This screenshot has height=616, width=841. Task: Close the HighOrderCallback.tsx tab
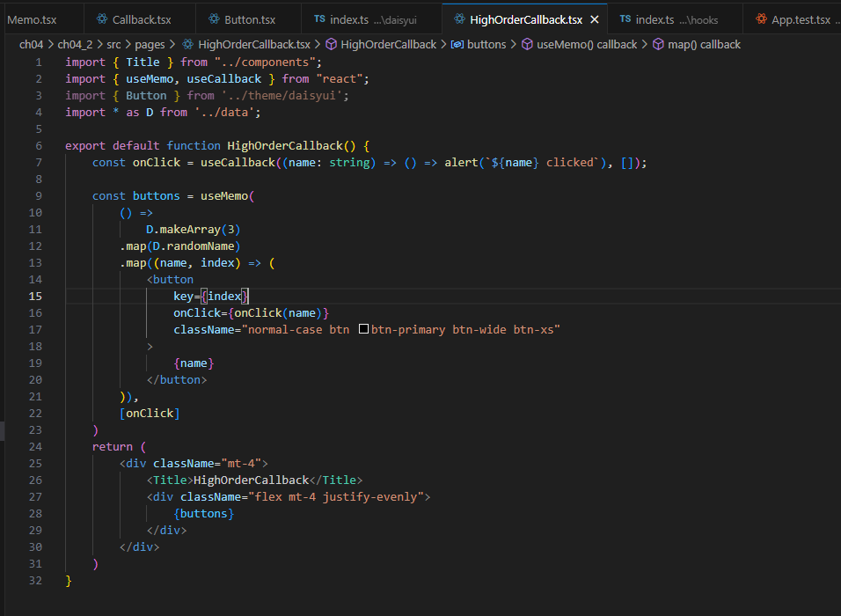(595, 19)
